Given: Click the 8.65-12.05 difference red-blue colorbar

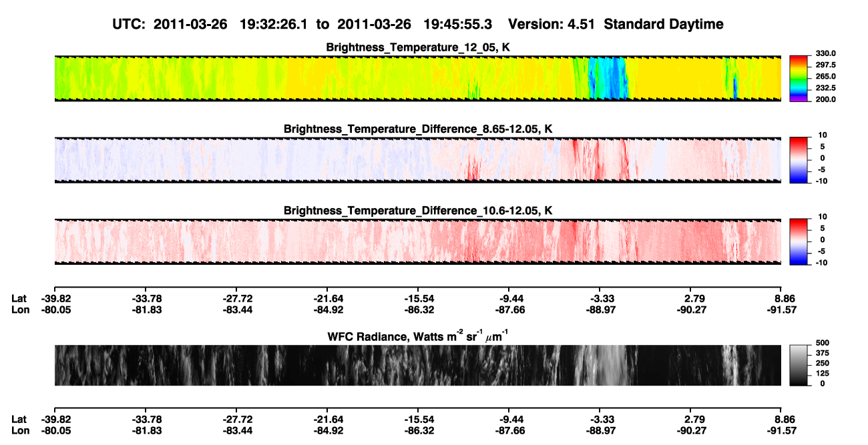Looking at the screenshot, I should [x=799, y=159].
